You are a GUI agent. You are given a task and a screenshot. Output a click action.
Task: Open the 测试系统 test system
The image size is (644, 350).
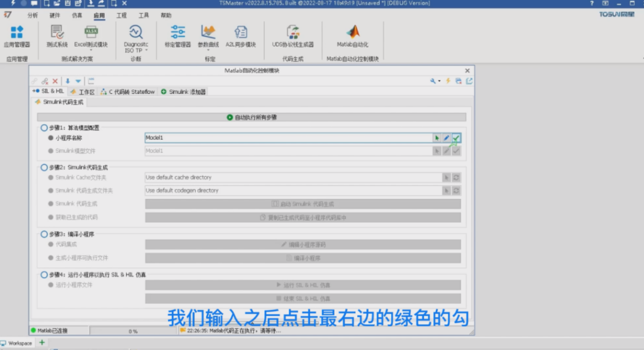coord(57,36)
